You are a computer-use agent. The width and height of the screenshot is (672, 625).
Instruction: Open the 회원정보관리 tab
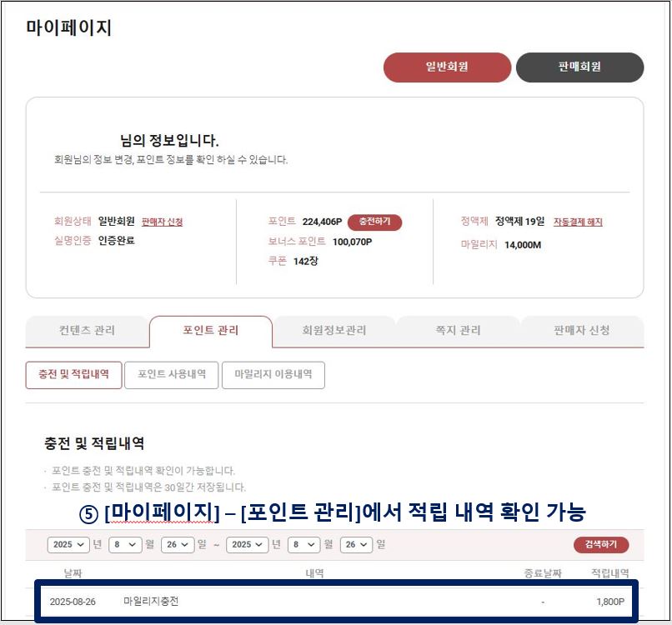coord(333,331)
